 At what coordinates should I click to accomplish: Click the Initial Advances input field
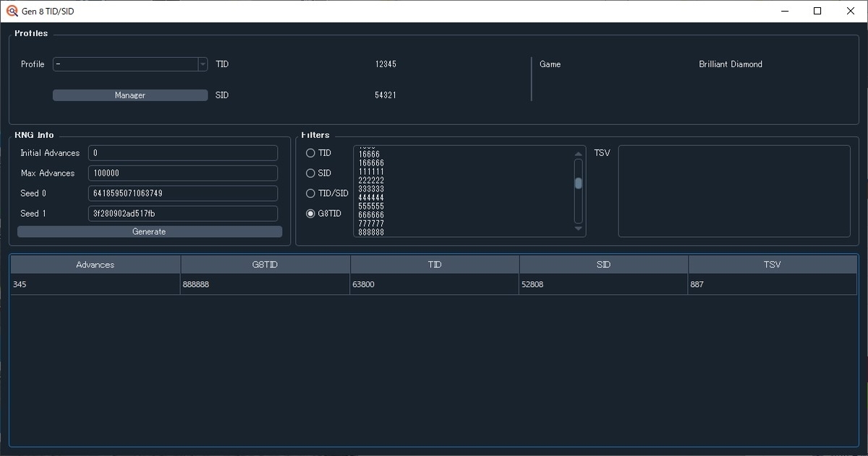(x=182, y=152)
